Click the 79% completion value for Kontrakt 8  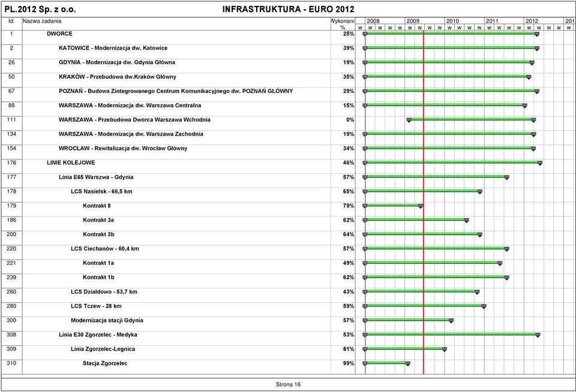[349, 206]
